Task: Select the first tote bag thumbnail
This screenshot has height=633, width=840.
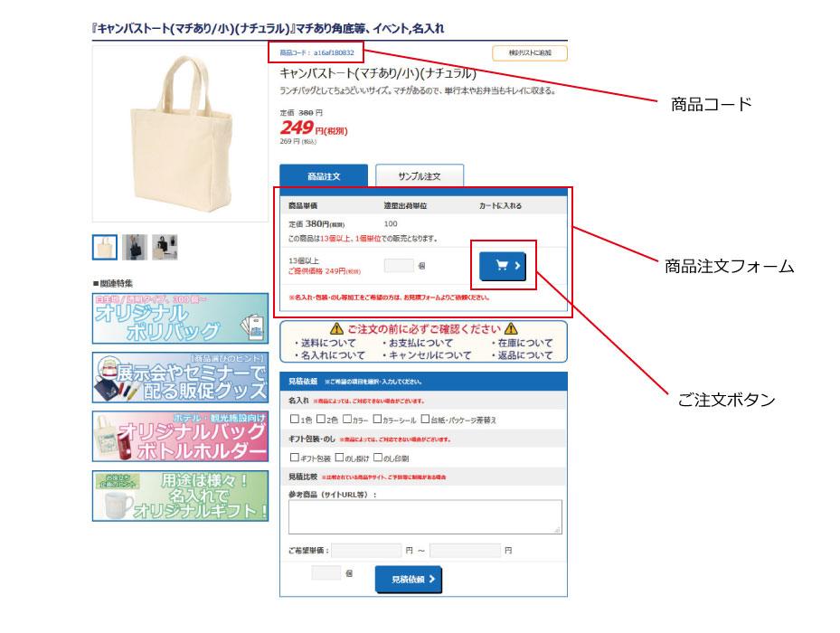Action: click(x=105, y=247)
